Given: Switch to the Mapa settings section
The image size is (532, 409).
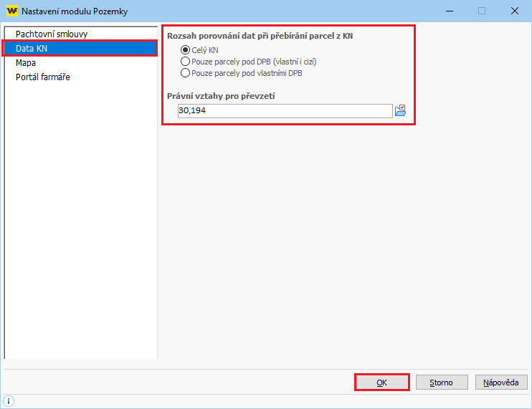Looking at the screenshot, I should tap(26, 63).
